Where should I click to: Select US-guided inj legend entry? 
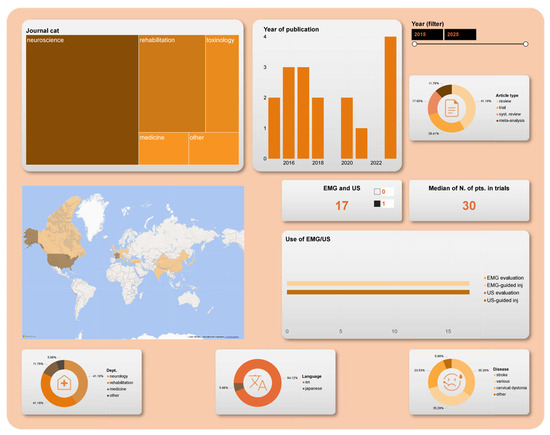pos(501,300)
